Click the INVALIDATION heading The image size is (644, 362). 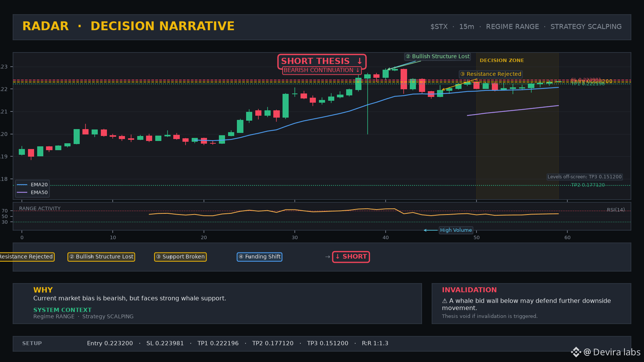[469, 290]
